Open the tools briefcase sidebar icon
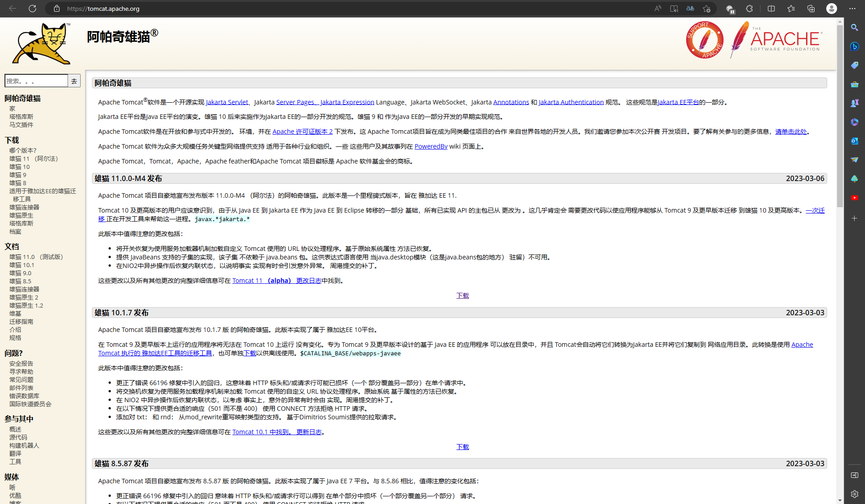 (x=854, y=84)
